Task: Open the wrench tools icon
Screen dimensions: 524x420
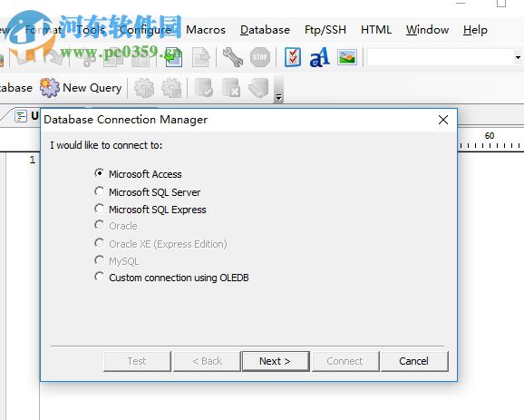Action: pyautogui.click(x=233, y=57)
